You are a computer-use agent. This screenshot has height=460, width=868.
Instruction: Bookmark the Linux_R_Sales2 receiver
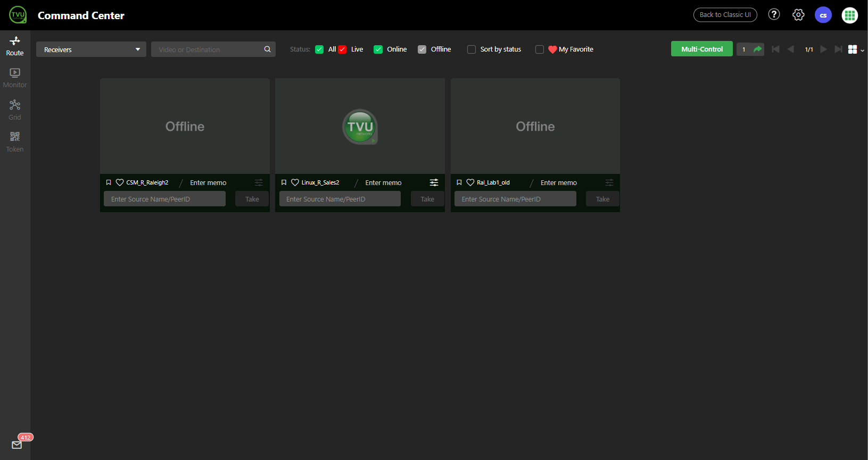point(284,182)
